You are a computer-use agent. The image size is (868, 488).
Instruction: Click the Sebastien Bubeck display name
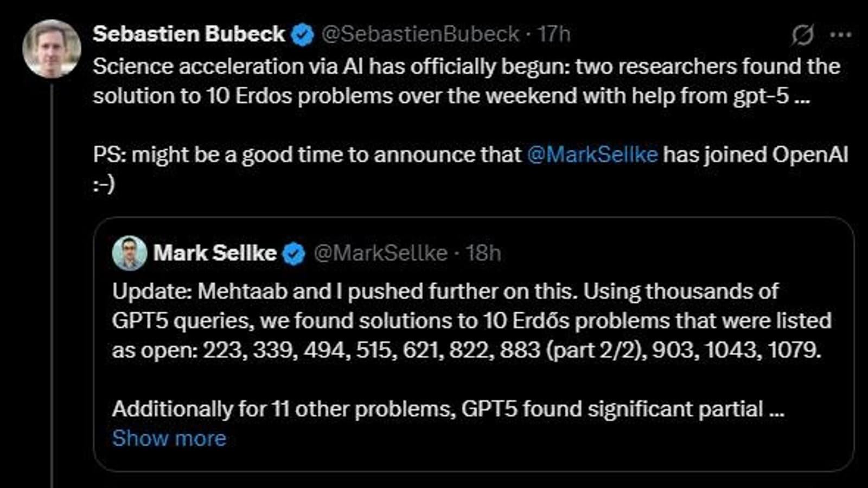coord(188,34)
